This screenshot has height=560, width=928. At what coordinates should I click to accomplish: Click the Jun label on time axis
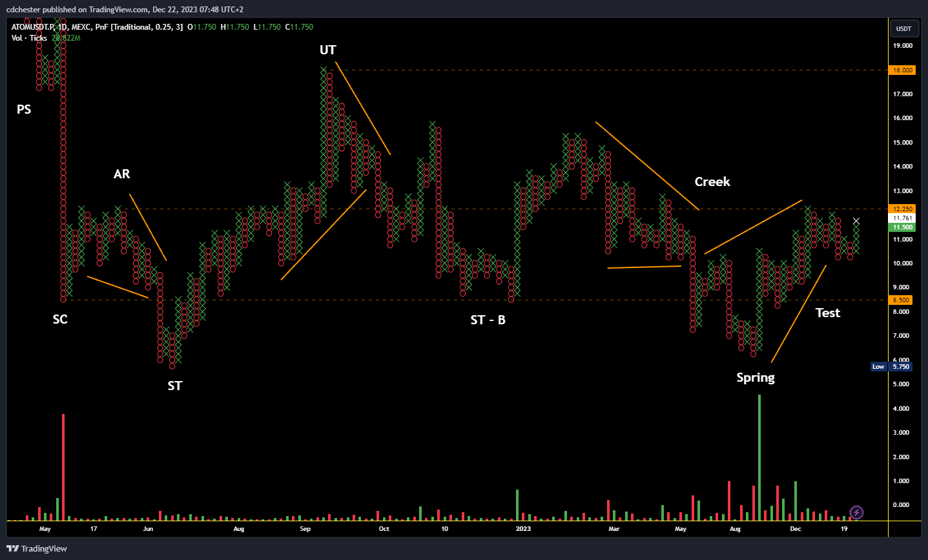pos(148,528)
